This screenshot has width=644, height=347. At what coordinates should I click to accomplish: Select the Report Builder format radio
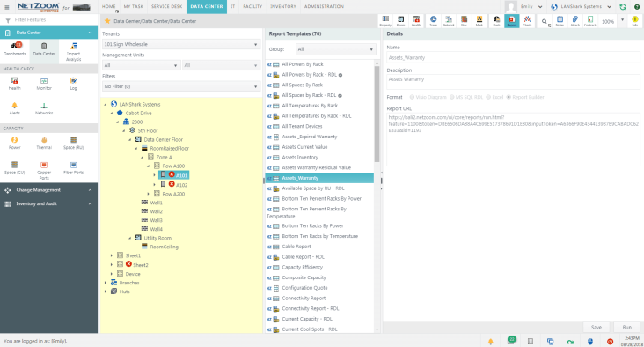pyautogui.click(x=509, y=97)
